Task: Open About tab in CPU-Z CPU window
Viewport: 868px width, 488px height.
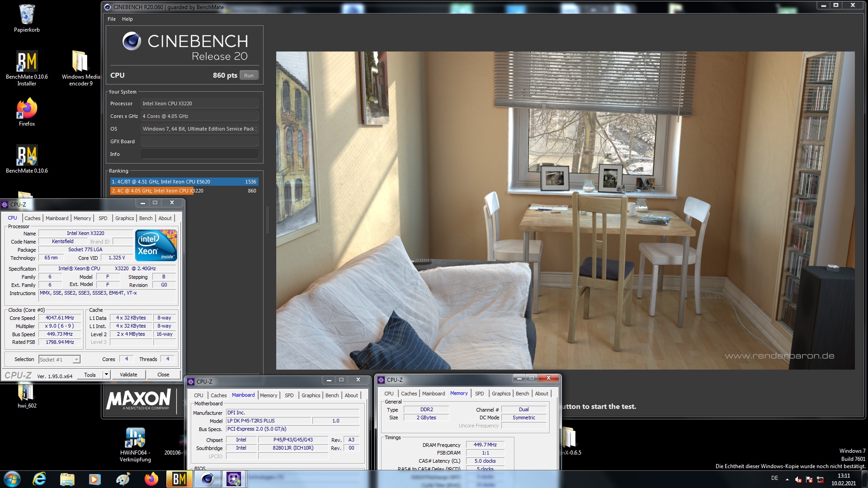Action: click(x=165, y=218)
